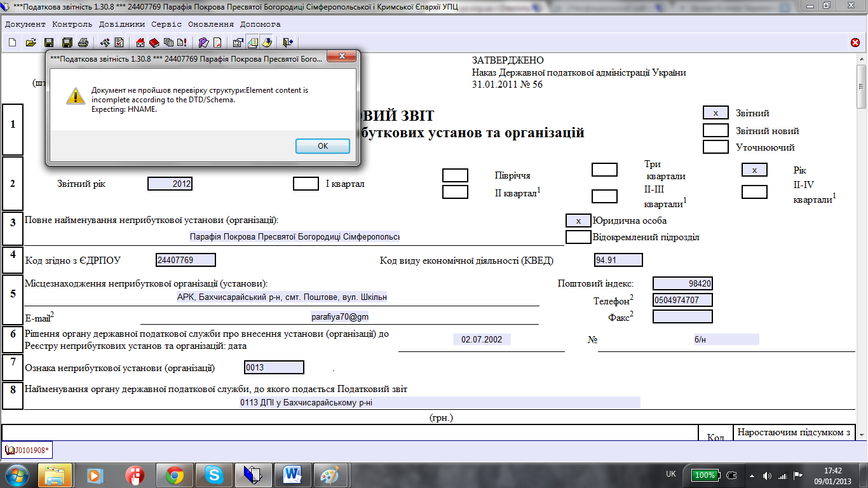Image resolution: width=868 pixels, height=488 pixels.
Task: Open a file with the folder icon
Action: tap(30, 43)
